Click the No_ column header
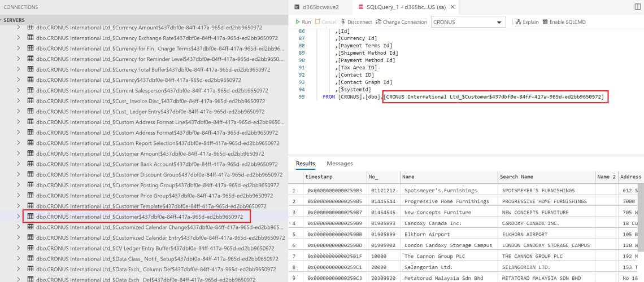This screenshot has width=644, height=282. (x=383, y=177)
